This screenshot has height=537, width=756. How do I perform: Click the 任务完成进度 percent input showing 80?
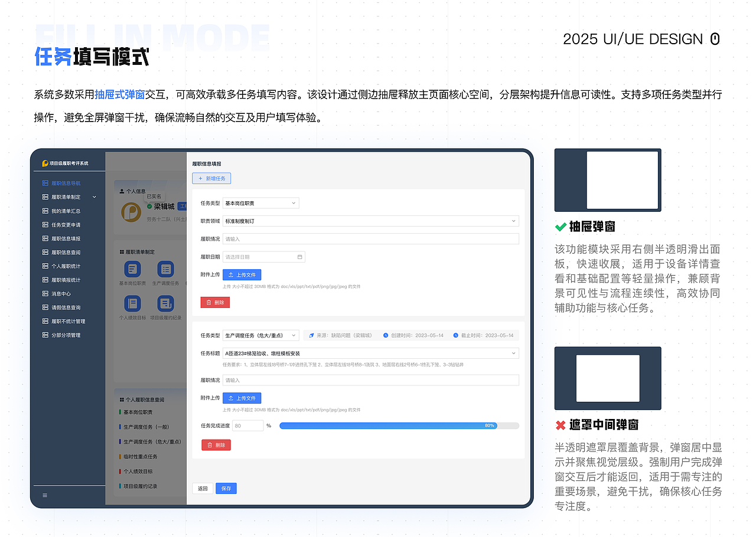pos(247,425)
